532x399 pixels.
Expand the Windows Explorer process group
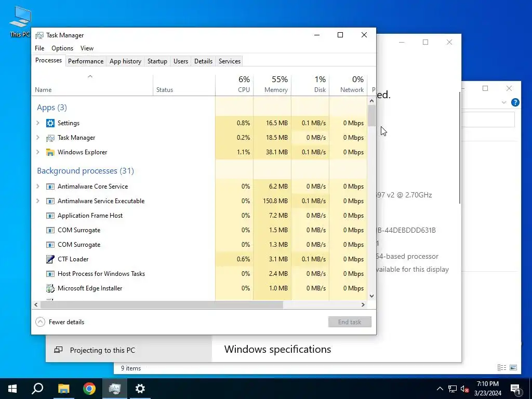pyautogui.click(x=38, y=152)
